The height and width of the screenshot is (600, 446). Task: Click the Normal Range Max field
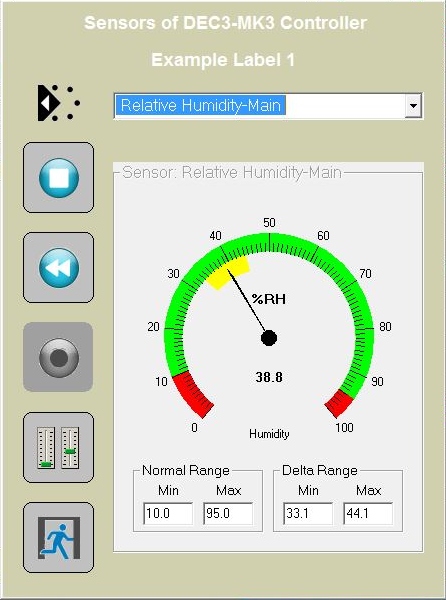click(228, 514)
